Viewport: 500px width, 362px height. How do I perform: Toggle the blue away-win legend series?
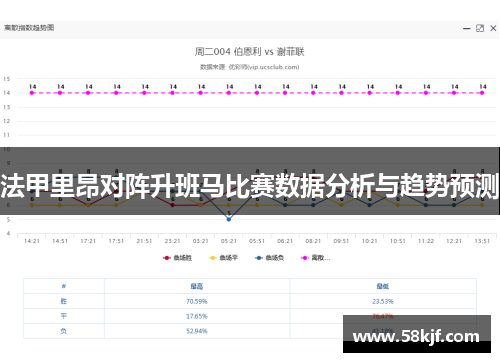click(269, 258)
